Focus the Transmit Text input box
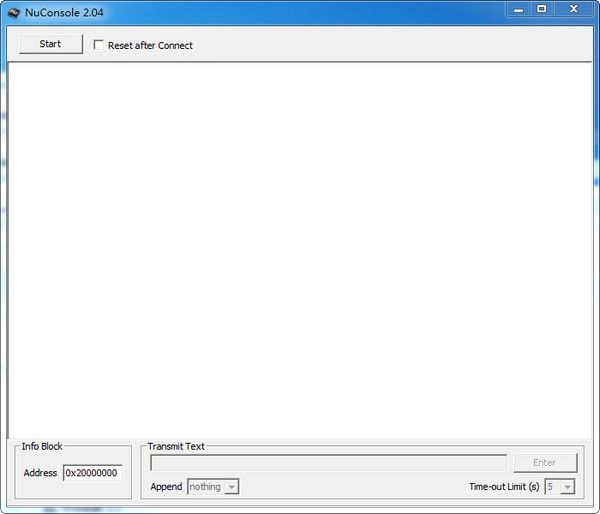 click(328, 463)
